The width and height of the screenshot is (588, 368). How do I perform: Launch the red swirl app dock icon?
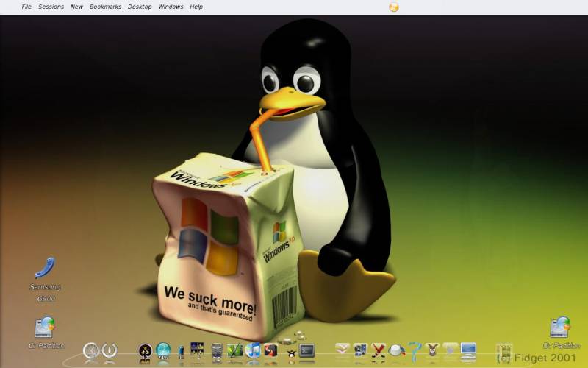click(270, 350)
